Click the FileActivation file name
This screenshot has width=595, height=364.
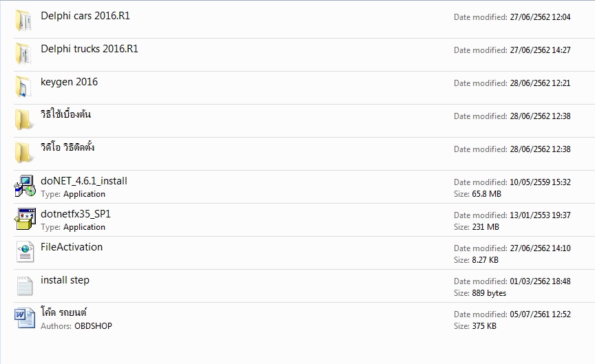(72, 247)
